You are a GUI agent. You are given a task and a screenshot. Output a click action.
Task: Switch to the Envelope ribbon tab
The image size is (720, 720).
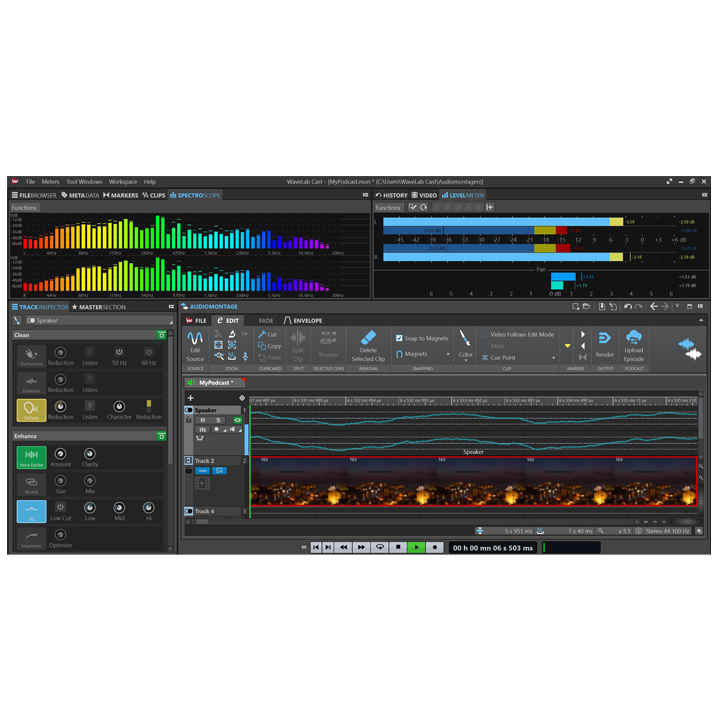point(305,320)
